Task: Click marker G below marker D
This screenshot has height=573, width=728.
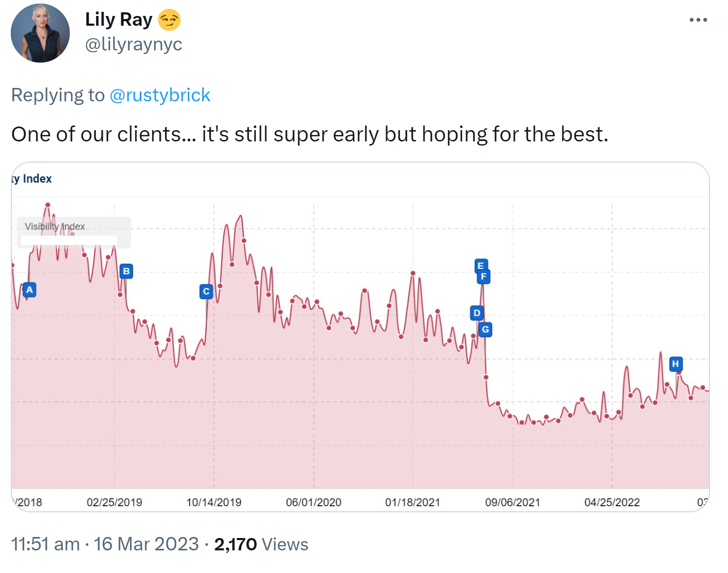Action: click(485, 330)
